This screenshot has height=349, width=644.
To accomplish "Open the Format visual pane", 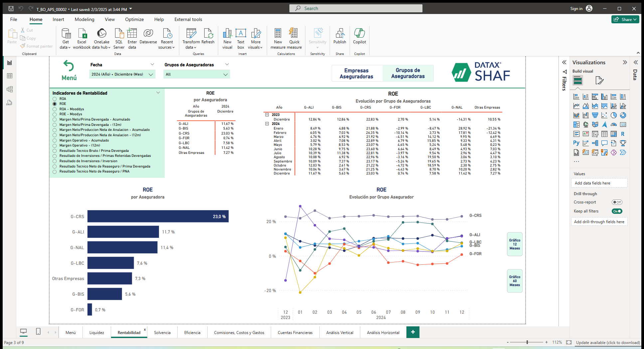I will [x=599, y=80].
